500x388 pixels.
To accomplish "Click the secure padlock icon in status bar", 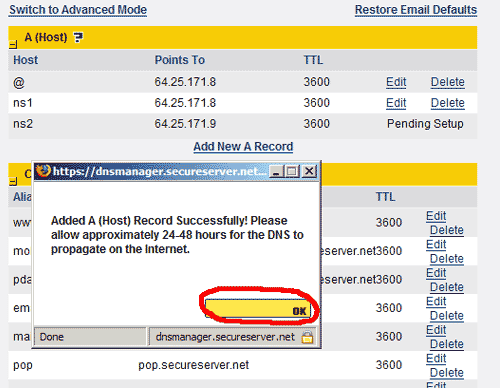I will pos(307,337).
